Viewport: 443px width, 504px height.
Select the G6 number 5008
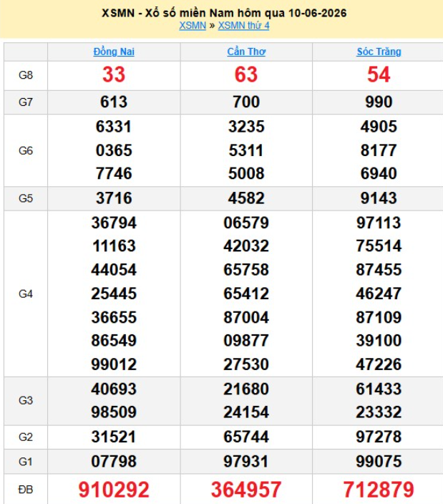[x=246, y=173]
